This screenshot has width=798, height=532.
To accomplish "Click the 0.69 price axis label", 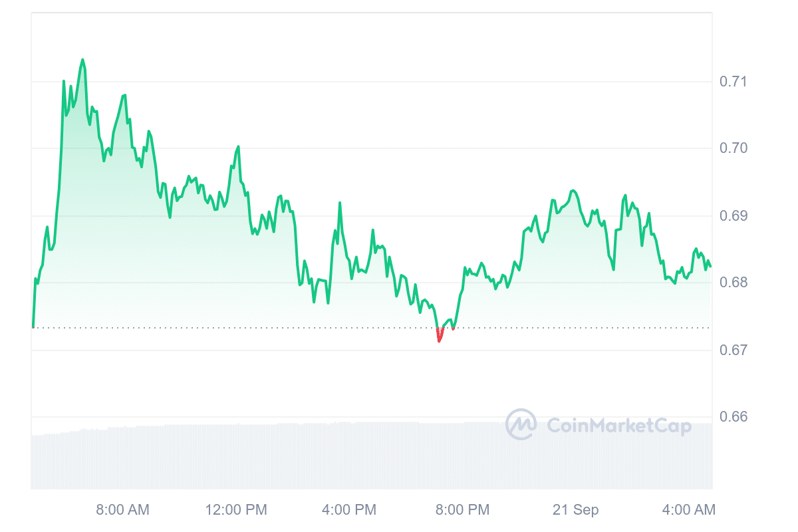I will point(733,216).
